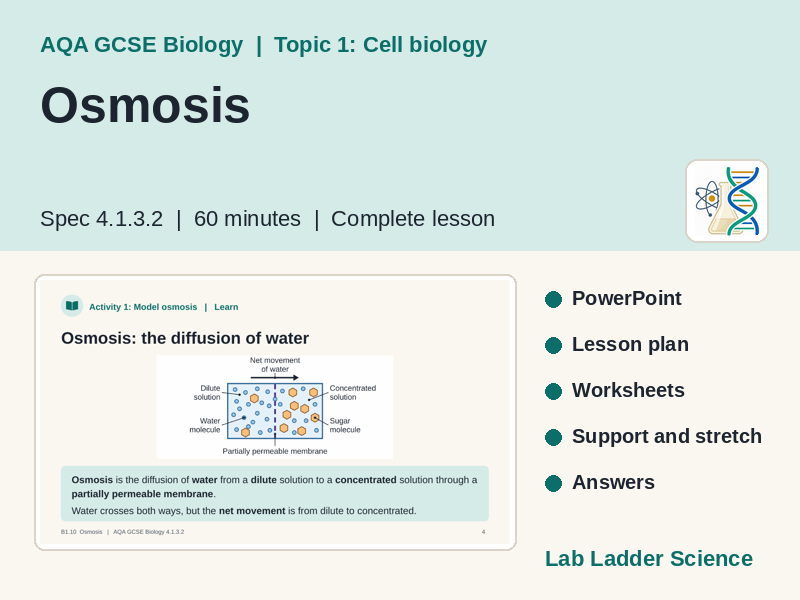This screenshot has height=600, width=800.
Task: Click the green bullet next to PowerPoint
Action: coord(553,299)
